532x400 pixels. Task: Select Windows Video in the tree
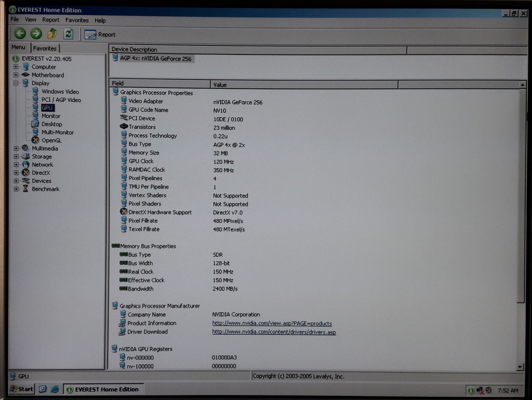[60, 92]
